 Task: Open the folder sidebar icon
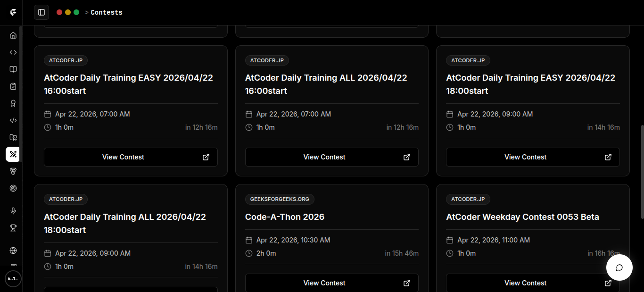pyautogui.click(x=13, y=137)
